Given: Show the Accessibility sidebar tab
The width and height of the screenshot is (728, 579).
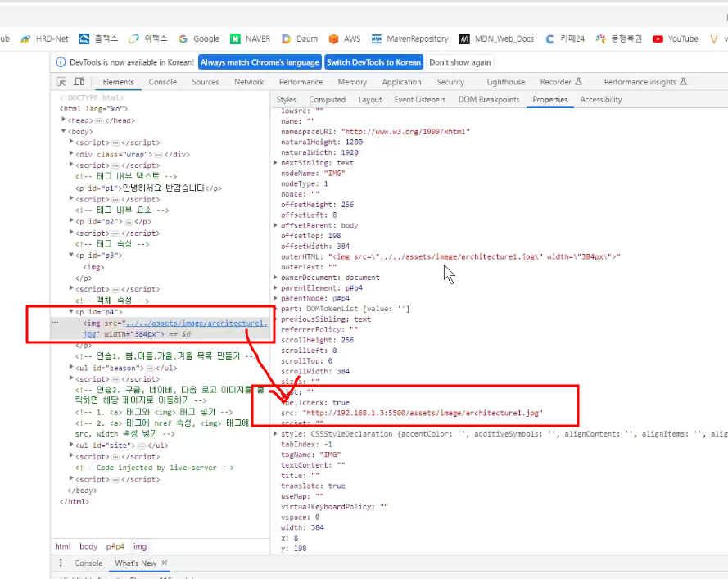Looking at the screenshot, I should pos(601,99).
